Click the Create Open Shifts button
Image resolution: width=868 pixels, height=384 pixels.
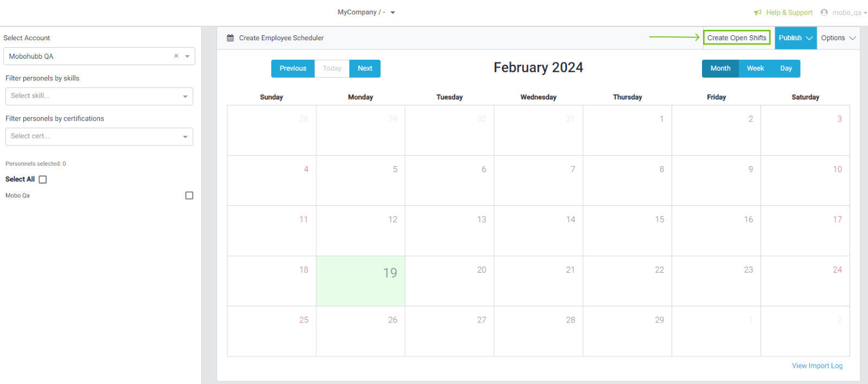click(736, 38)
